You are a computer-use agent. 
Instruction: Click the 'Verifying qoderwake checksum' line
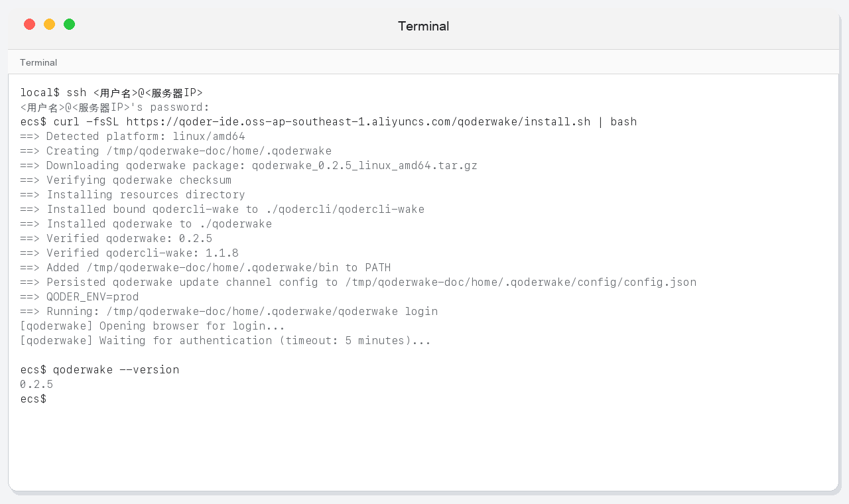coord(126,180)
